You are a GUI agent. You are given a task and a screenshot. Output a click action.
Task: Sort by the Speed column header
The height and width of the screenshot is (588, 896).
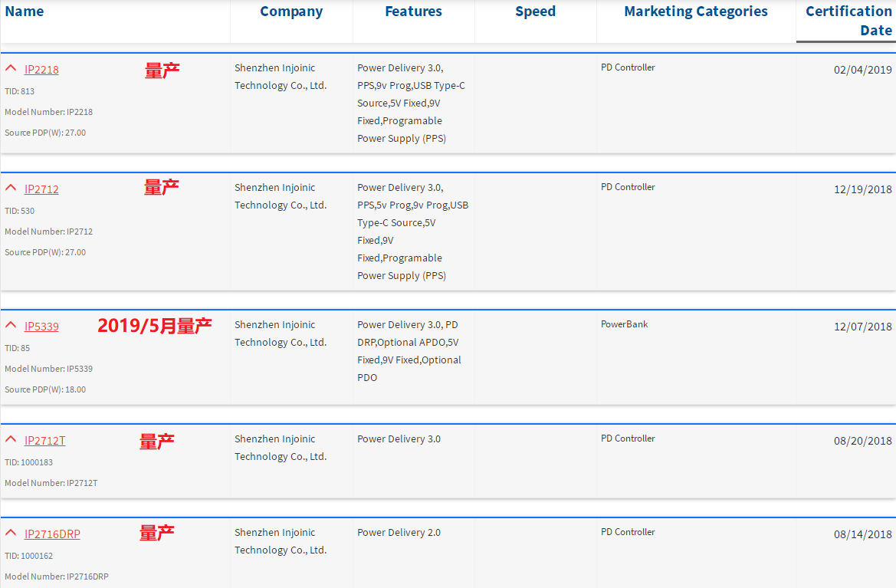pyautogui.click(x=535, y=11)
